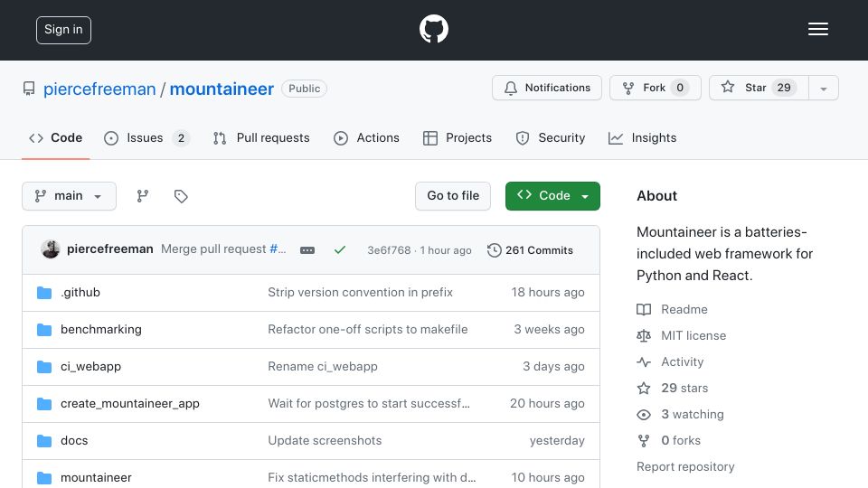868x488 pixels.
Task: View tags via the tag icon
Action: coord(181,196)
